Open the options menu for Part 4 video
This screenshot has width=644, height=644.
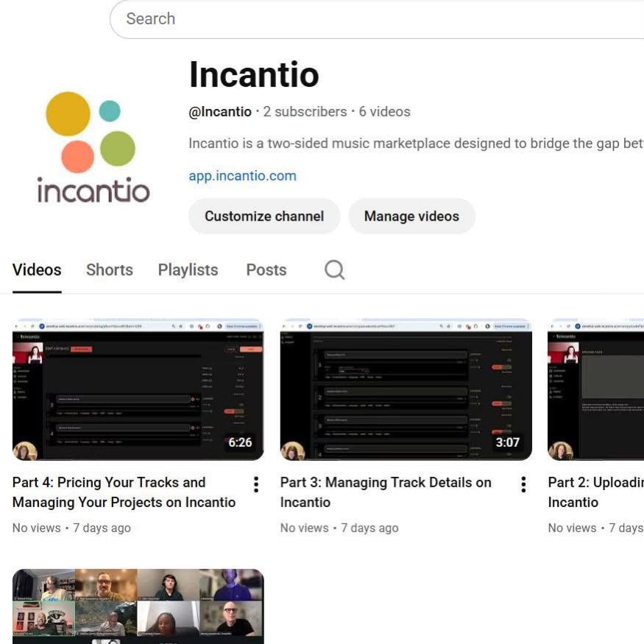(255, 484)
